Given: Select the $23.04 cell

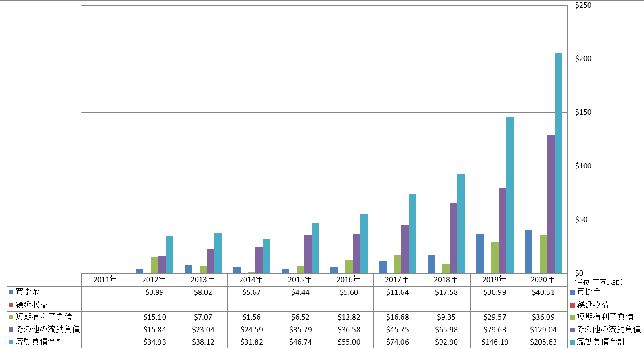Looking at the screenshot, I should [203, 329].
